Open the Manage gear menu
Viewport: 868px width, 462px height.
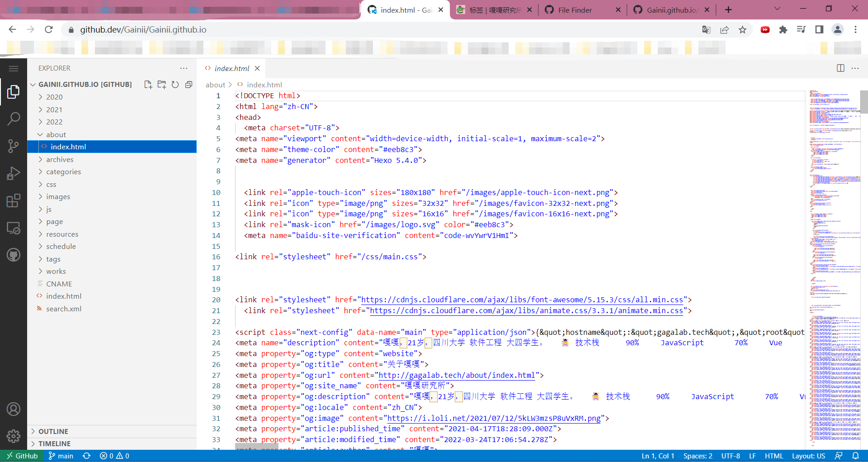tap(14, 436)
